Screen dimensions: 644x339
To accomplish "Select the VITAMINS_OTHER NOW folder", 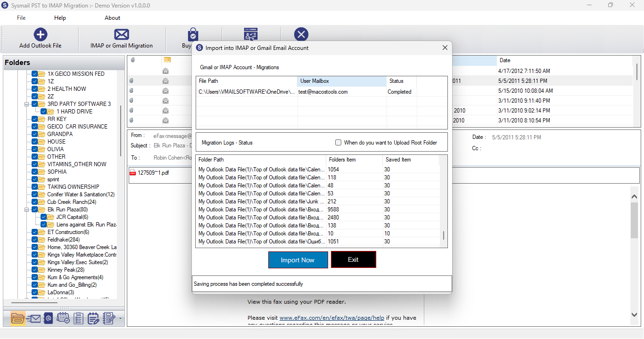I will 77,164.
